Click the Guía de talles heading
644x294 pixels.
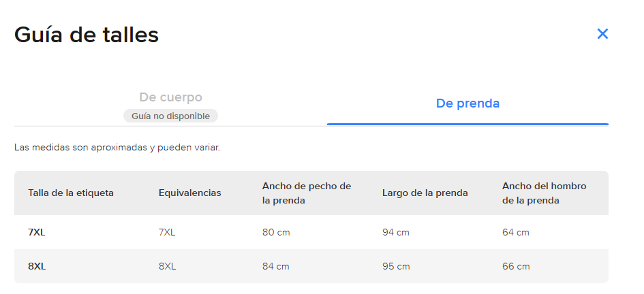pos(87,35)
